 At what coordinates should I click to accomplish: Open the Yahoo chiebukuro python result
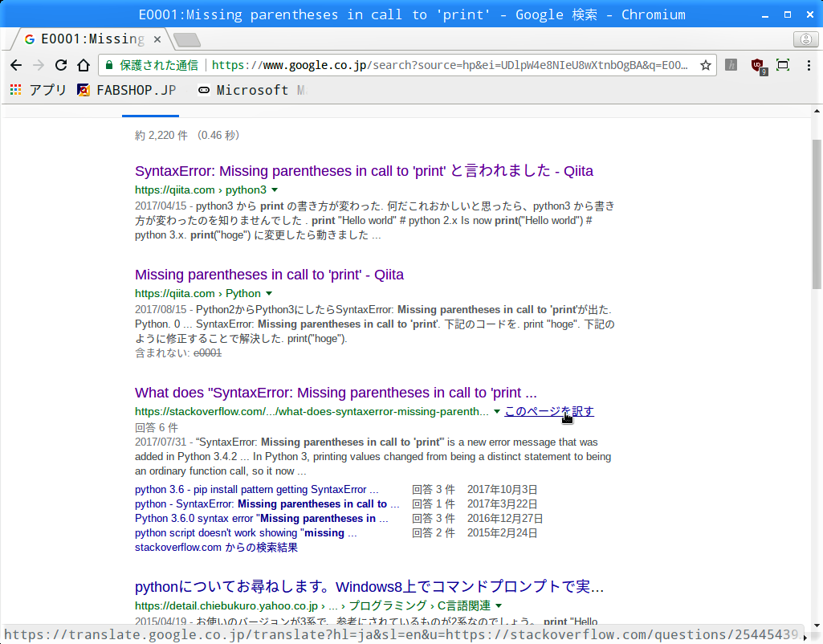369,587
